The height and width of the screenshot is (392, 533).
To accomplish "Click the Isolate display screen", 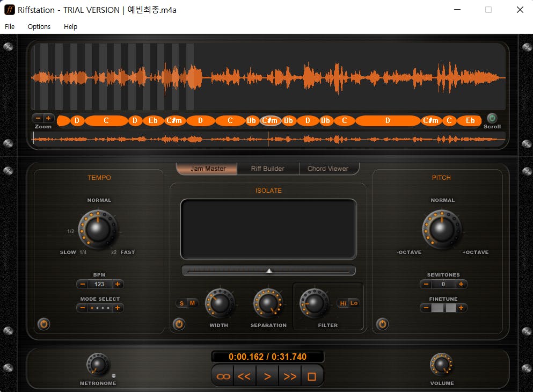I will pos(268,229).
